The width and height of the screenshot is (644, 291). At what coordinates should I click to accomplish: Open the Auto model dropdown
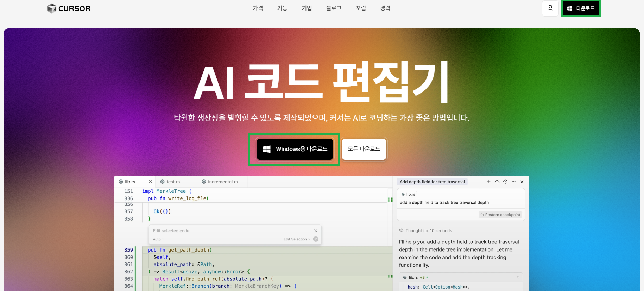[158, 239]
